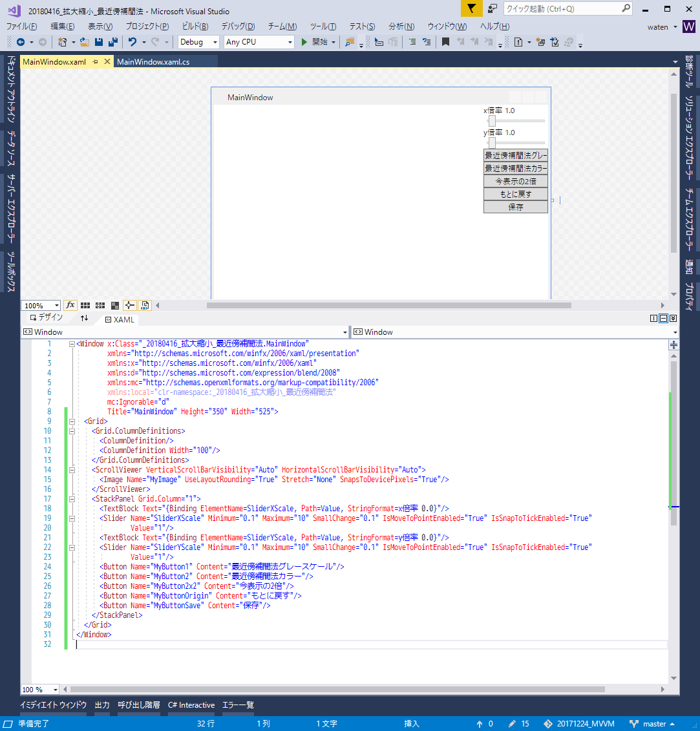The image size is (700, 731).
Task: Close the MainWindow.xaml tab
Action: coord(107,61)
